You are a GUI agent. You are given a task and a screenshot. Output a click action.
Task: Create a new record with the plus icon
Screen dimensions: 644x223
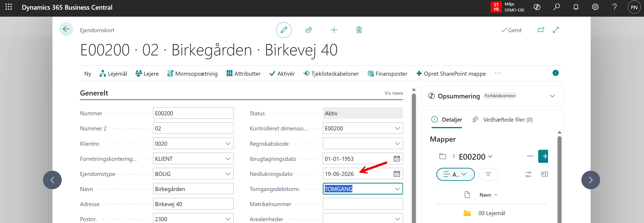(x=334, y=30)
